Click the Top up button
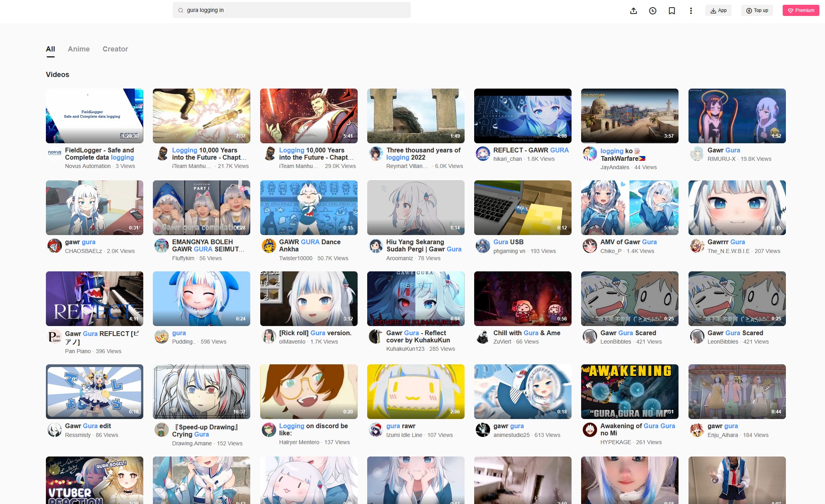The height and width of the screenshot is (504, 825). pyautogui.click(x=757, y=10)
